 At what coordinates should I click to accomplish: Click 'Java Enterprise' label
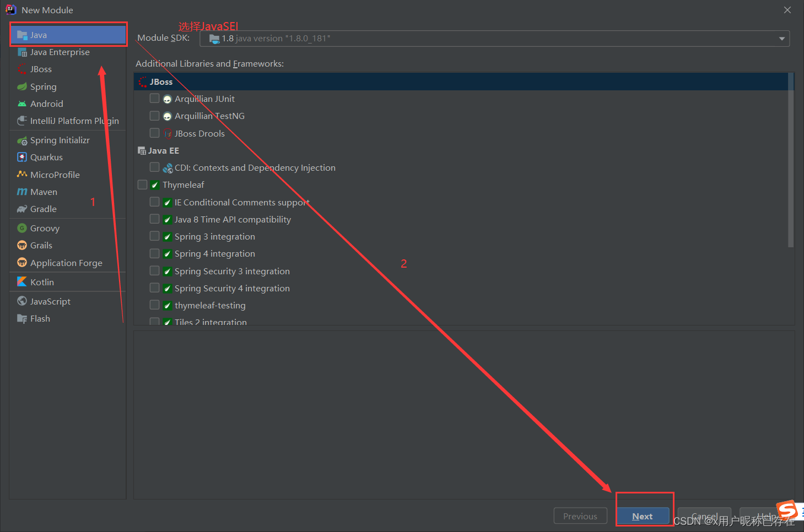[x=60, y=52]
